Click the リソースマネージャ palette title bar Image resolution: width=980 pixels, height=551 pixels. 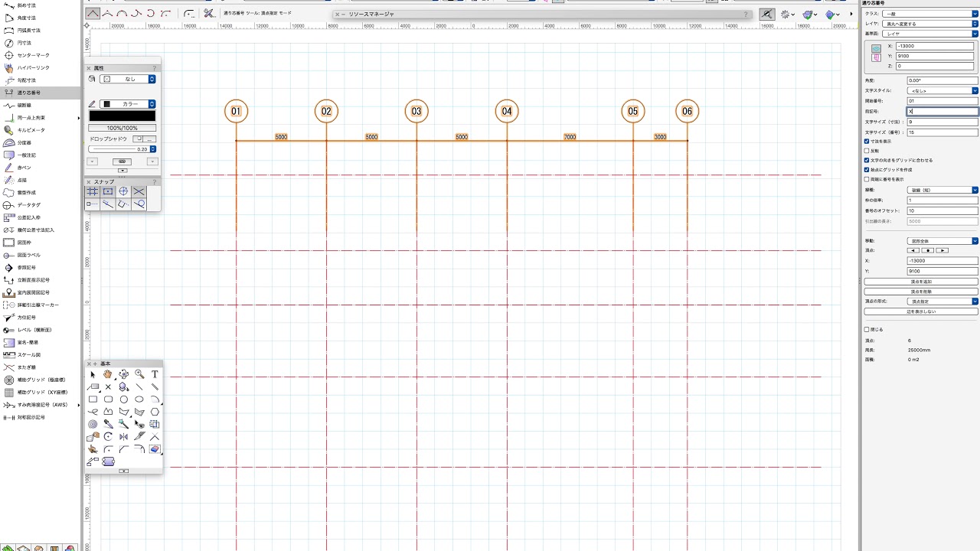[544, 14]
